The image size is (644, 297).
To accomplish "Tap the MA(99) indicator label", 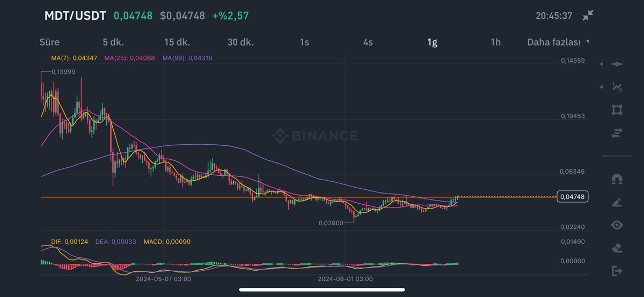I will [186, 57].
